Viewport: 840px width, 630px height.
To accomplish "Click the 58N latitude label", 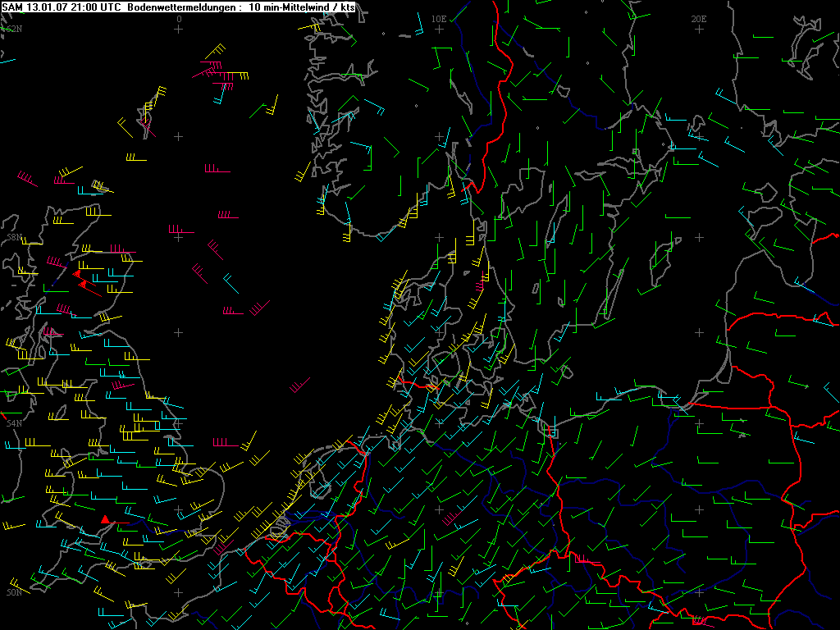I will 12,237.
